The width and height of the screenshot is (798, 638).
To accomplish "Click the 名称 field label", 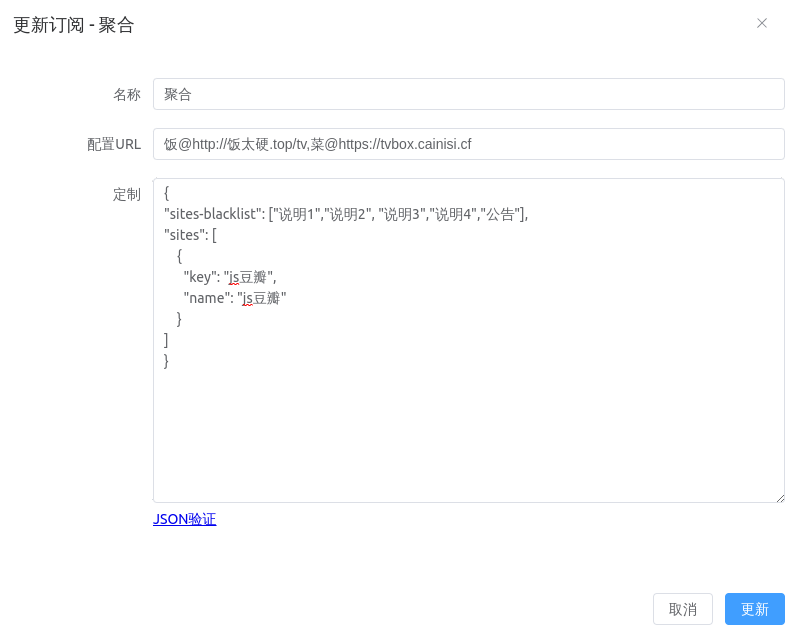I will coord(127,94).
